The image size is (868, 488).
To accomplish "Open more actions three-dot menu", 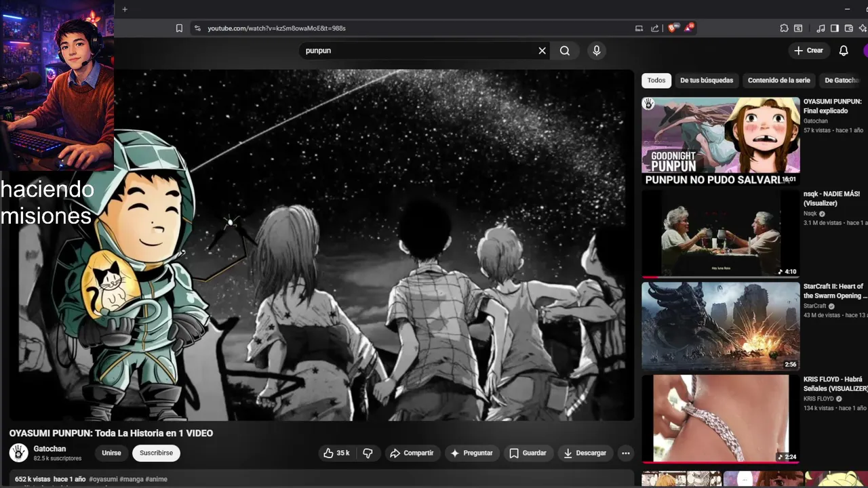I will [626, 453].
